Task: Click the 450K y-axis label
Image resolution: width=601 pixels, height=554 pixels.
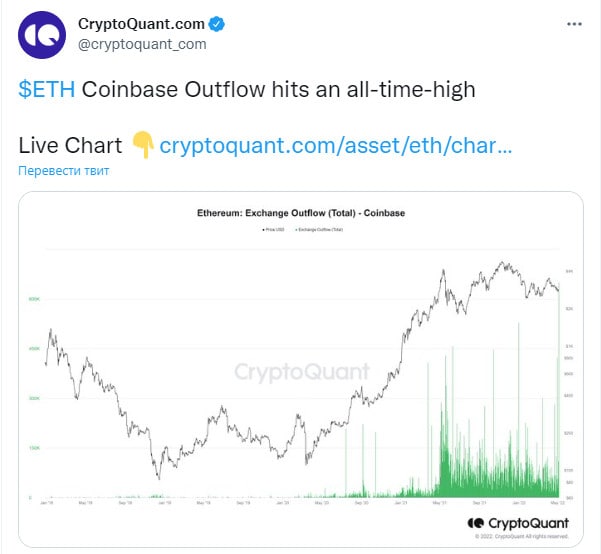Action: click(34, 349)
